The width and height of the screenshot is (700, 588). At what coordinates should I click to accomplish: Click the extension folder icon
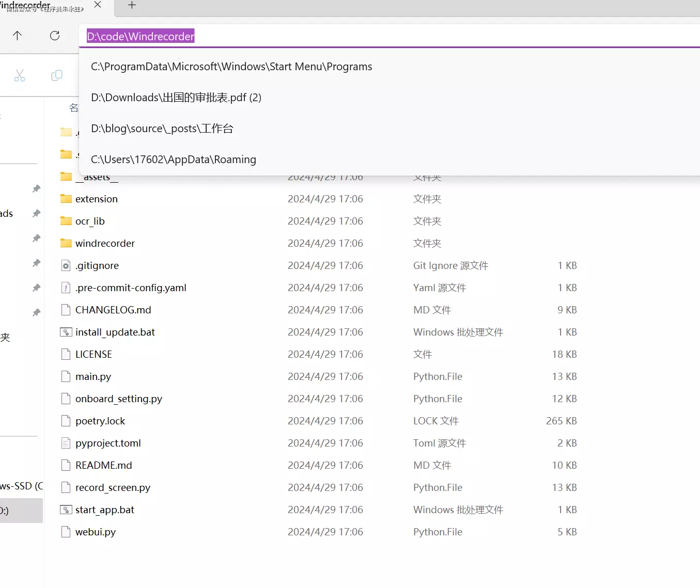(66, 199)
